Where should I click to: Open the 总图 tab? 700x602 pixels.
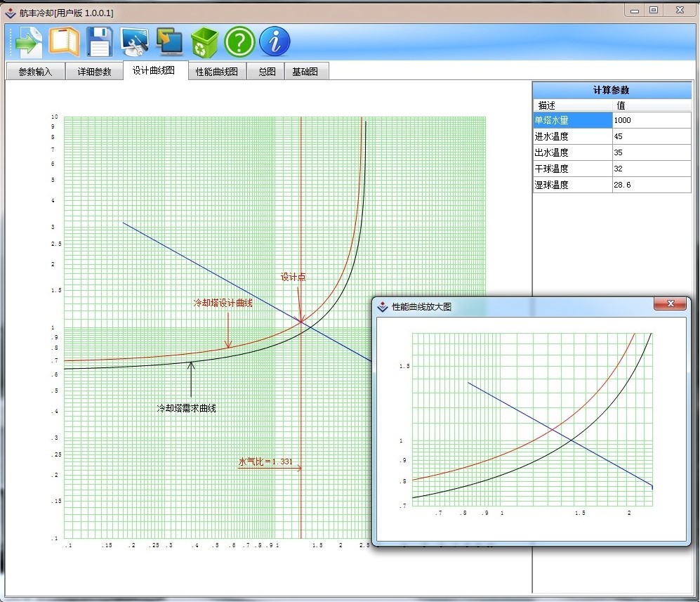[267, 72]
